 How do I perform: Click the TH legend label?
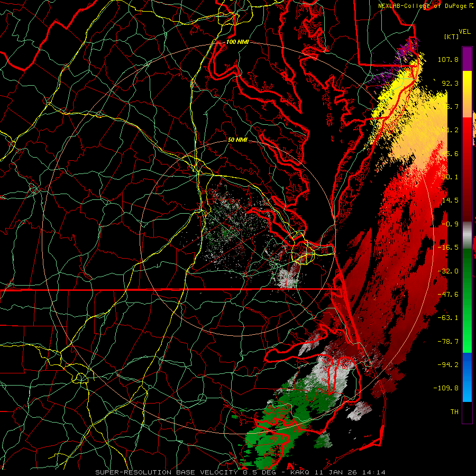click(454, 412)
